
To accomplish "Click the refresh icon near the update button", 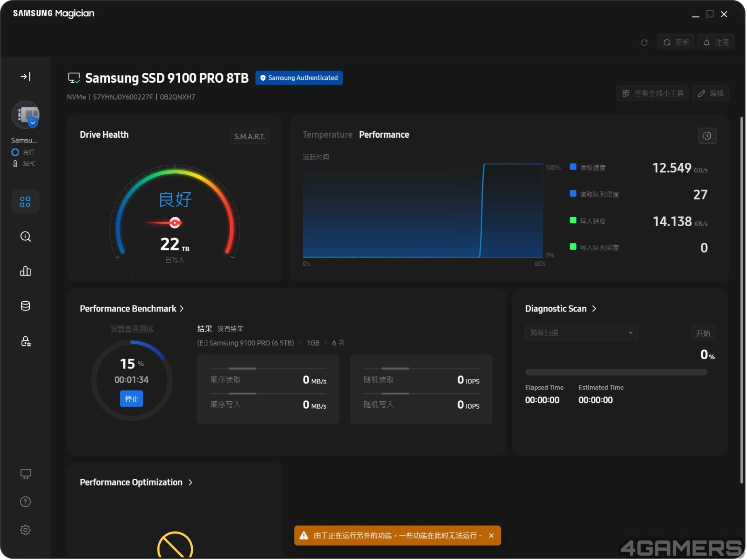I will [x=645, y=43].
